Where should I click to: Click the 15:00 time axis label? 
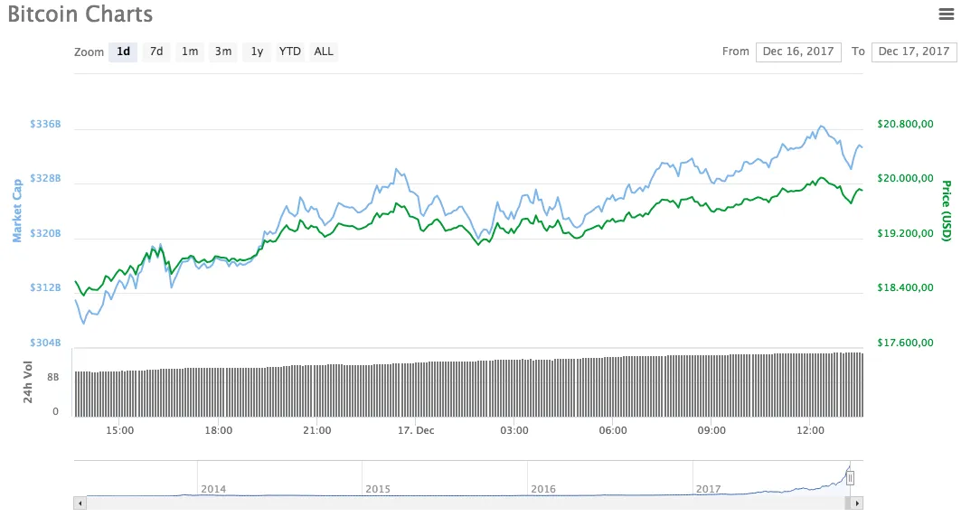point(120,430)
